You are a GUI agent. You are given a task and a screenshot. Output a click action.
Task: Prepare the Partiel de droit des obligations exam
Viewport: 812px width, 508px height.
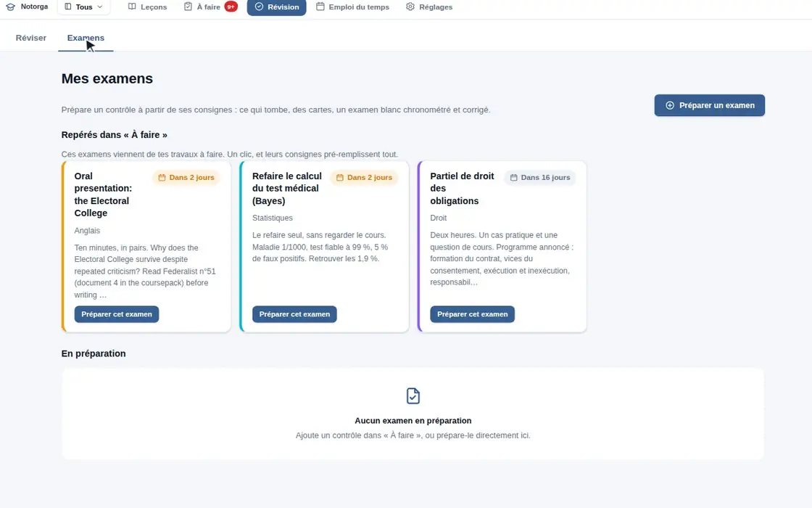pos(472,314)
